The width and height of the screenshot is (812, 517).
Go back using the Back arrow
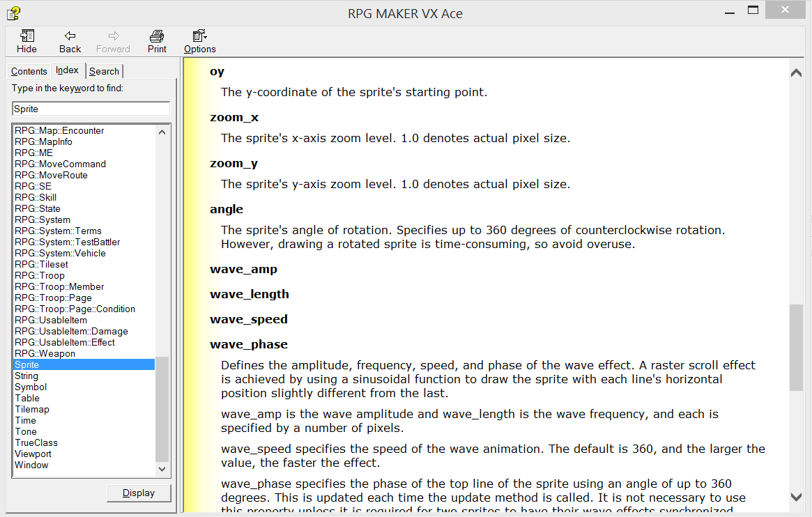coord(70,41)
